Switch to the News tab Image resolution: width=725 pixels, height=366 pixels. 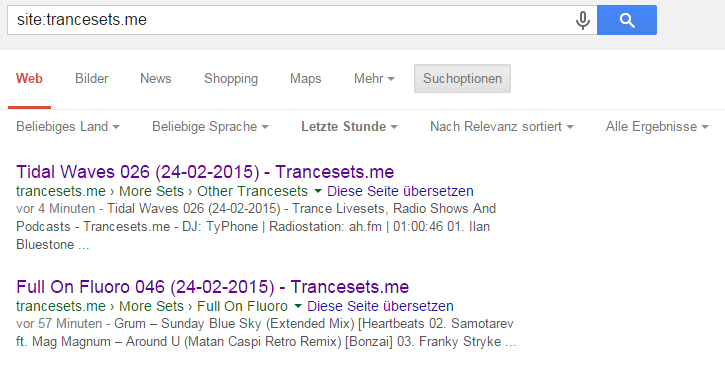coord(156,79)
